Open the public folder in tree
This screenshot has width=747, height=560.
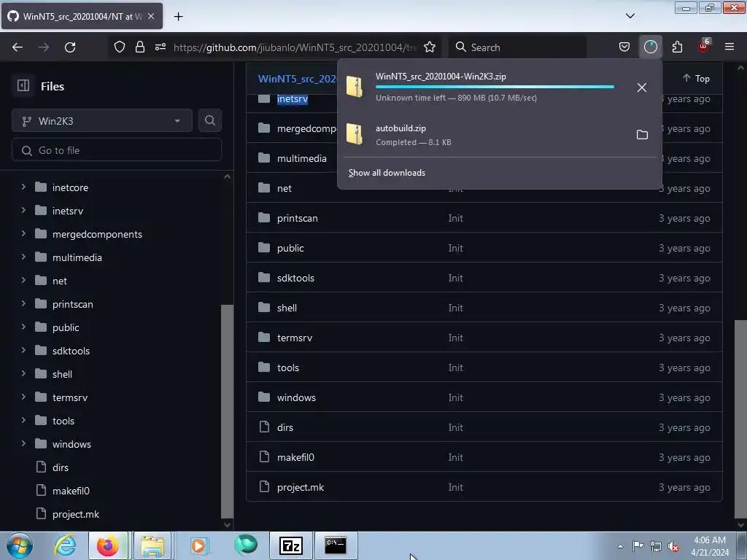coord(66,327)
